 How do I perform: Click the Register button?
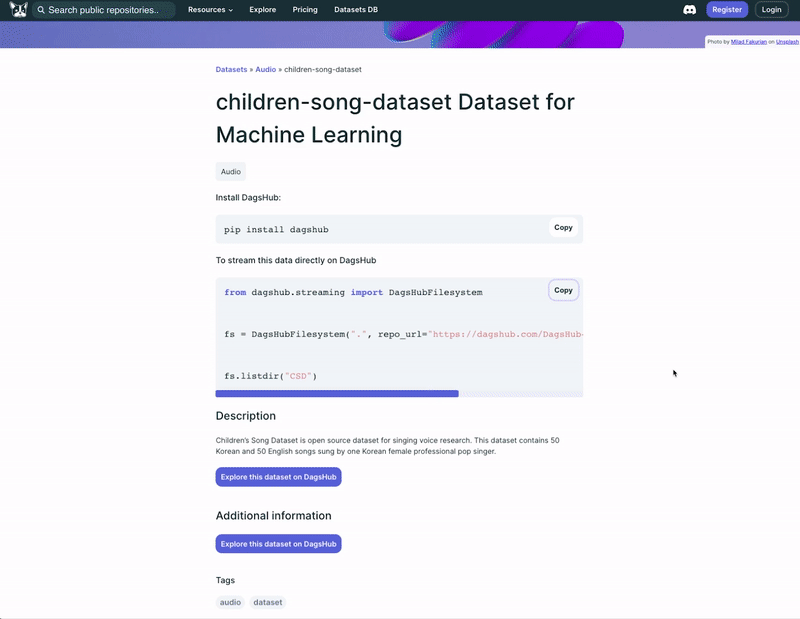coord(727,10)
